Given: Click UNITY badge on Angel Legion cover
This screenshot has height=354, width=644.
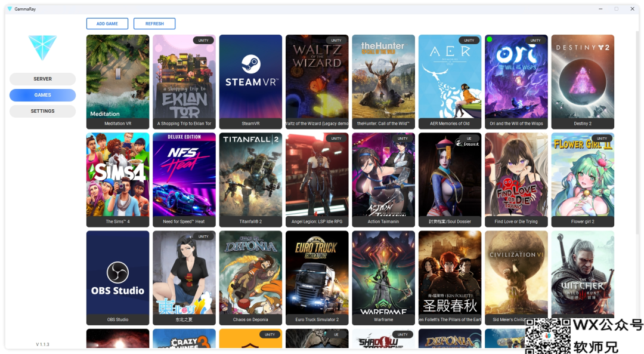Looking at the screenshot, I should click(336, 138).
